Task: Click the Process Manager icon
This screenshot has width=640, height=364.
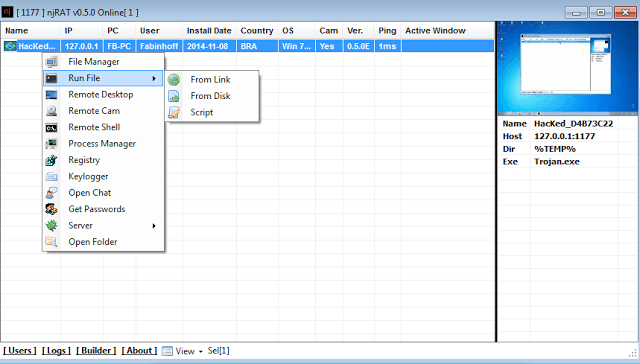Action: tap(51, 144)
